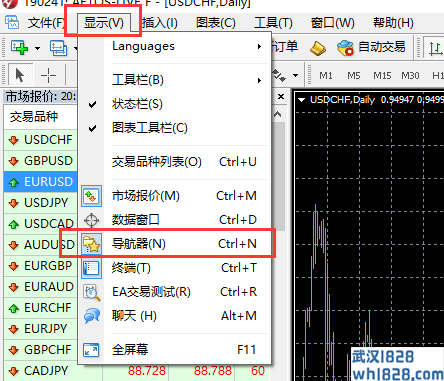This screenshot has width=444, height=381.
Task: Open the 窗口(W) menu
Action: click(x=332, y=23)
